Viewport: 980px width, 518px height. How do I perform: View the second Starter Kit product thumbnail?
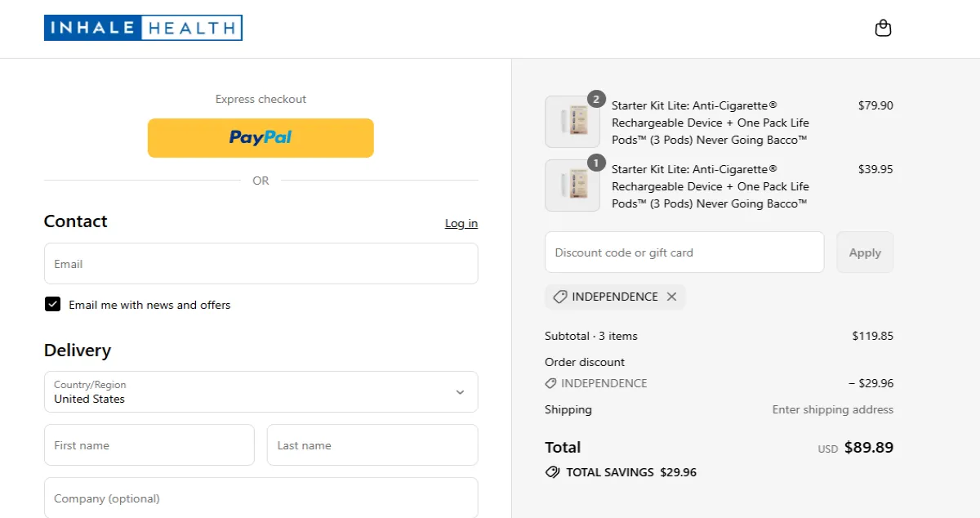[x=572, y=185]
